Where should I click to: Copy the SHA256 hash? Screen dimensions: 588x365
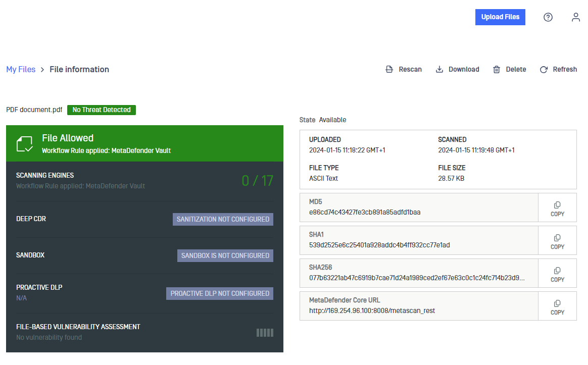tap(557, 274)
